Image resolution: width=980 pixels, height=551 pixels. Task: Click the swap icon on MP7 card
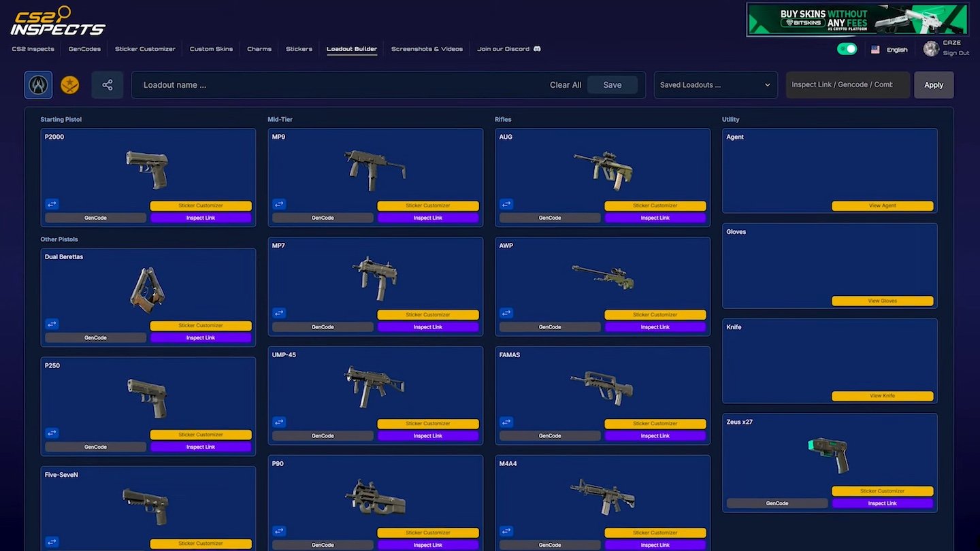280,313
